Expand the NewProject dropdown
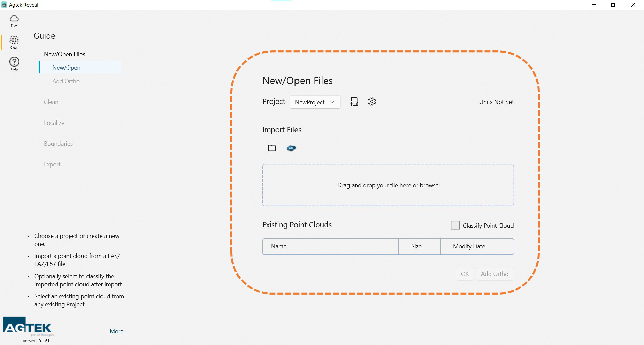Screen dimensions: 644x345 coord(315,102)
